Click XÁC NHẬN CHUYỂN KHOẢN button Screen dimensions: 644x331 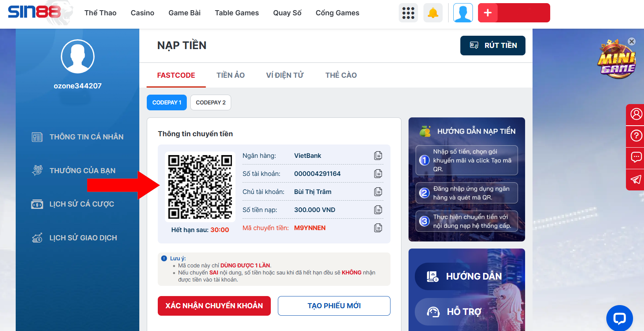[x=214, y=306]
